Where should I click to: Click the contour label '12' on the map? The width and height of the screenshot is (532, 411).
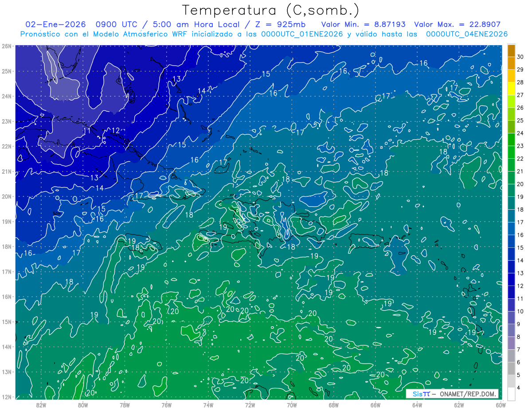116,130
